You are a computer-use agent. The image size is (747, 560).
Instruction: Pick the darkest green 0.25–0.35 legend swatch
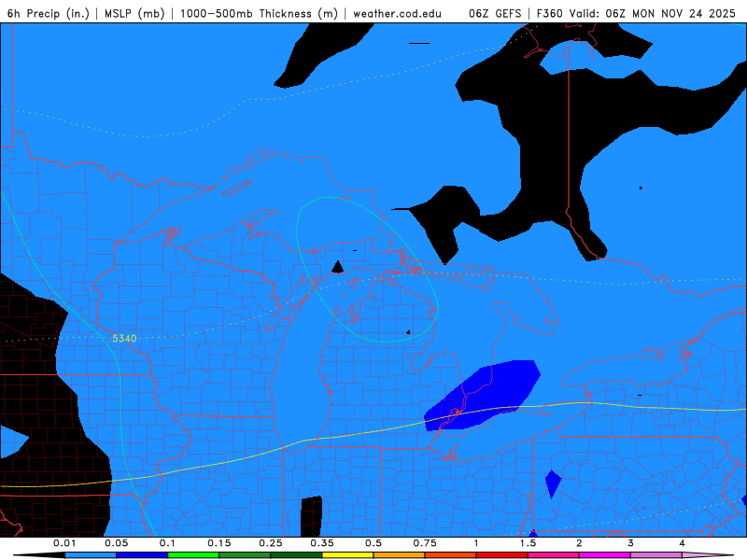click(296, 555)
